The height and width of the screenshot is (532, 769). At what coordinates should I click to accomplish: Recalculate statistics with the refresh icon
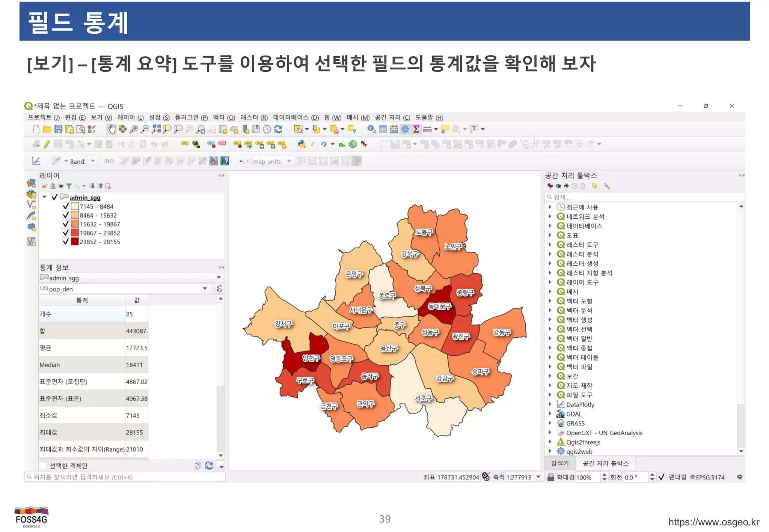(x=209, y=466)
